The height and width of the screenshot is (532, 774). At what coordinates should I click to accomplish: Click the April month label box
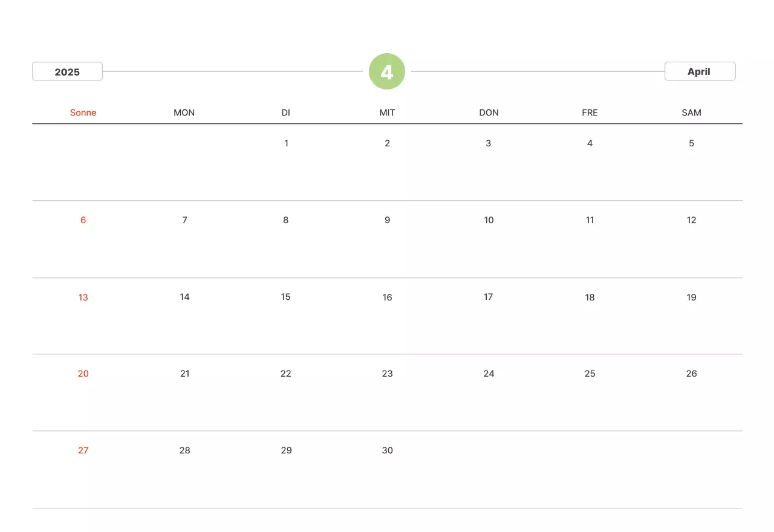[700, 71]
